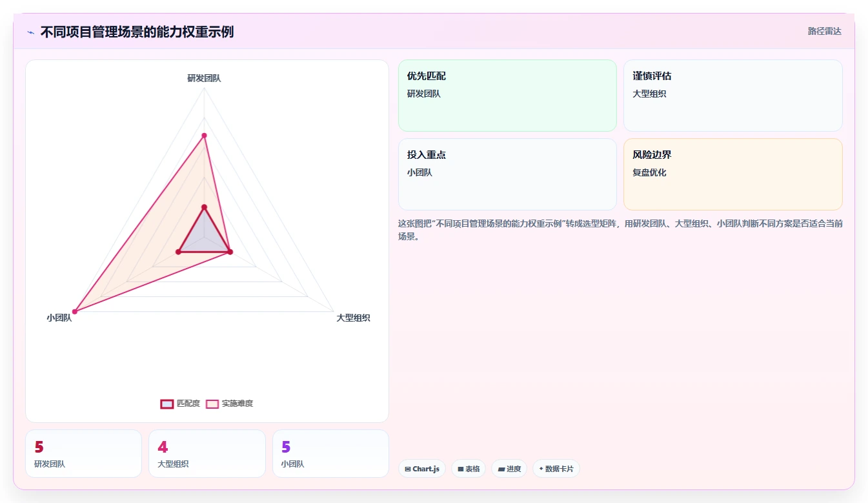Click the 实施难度 data point on 研发团队 axis
Viewport: 868px width, 503px height.
tap(204, 136)
